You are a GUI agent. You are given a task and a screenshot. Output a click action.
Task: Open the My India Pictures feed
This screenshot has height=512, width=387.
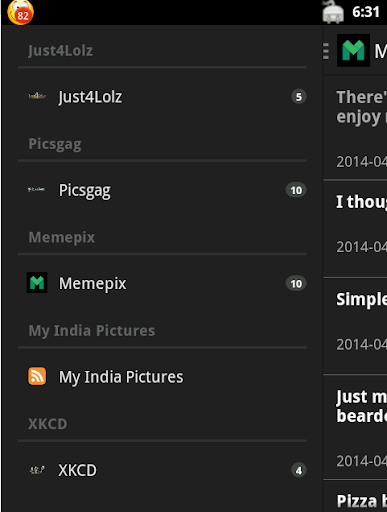162,377
